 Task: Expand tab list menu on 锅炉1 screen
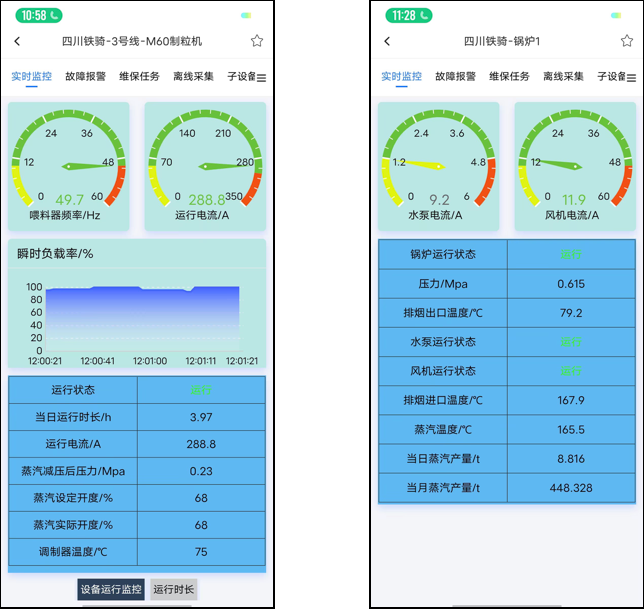click(631, 77)
